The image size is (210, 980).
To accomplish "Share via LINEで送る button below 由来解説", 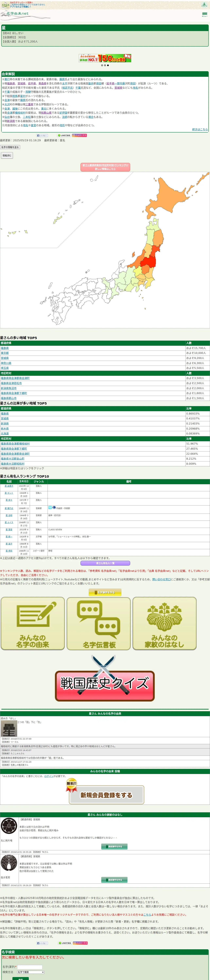I will click(x=64, y=135).
